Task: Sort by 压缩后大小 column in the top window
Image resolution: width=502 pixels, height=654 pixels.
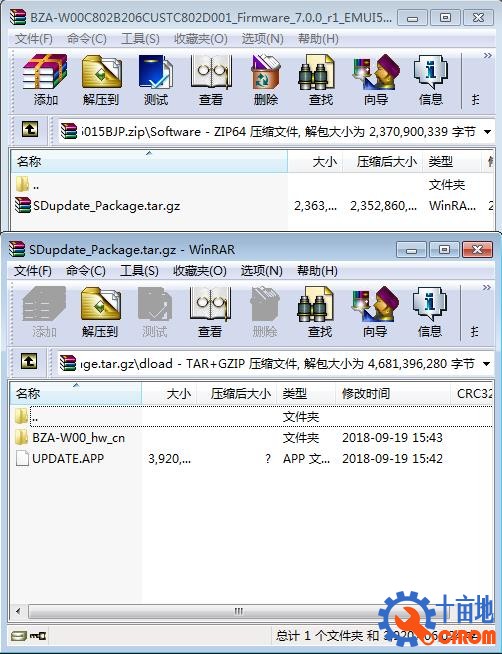Action: click(382, 161)
